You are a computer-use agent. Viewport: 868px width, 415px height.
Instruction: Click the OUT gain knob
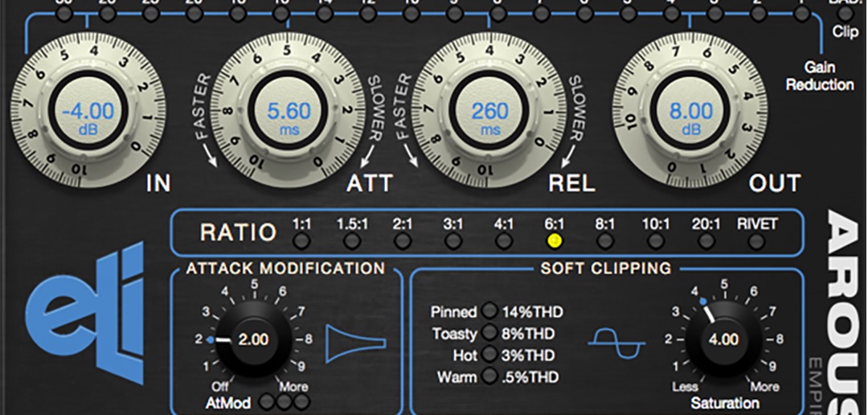click(690, 109)
